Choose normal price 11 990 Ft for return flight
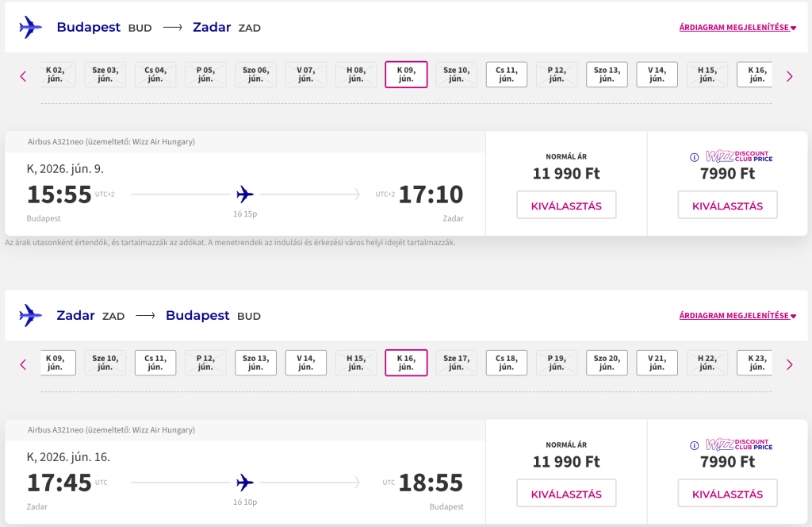 coord(566,494)
